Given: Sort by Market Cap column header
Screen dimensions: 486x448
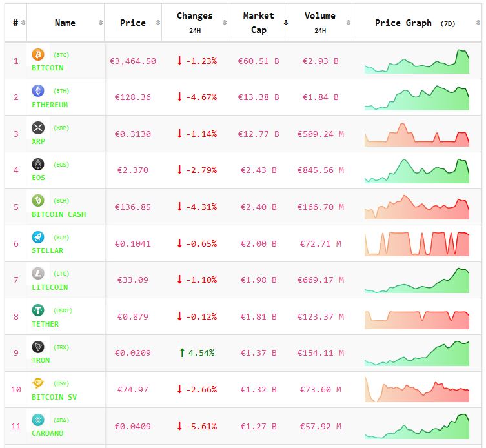Looking at the screenshot, I should (258, 22).
